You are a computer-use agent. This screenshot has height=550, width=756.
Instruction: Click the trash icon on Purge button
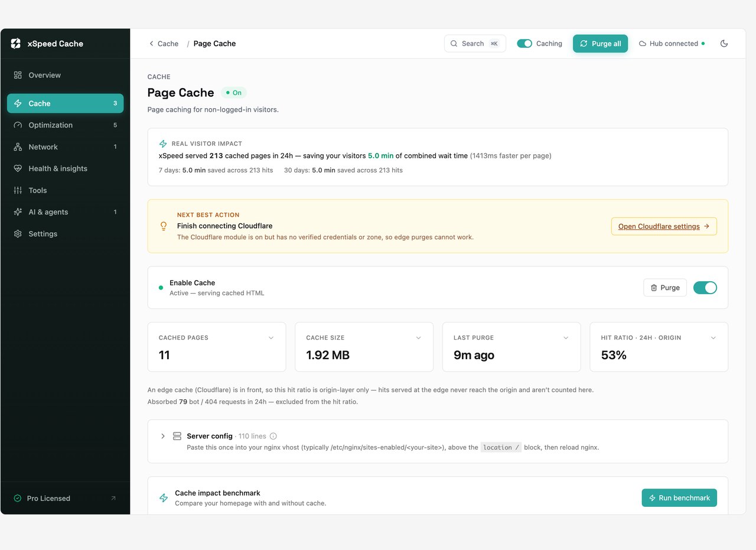tap(654, 288)
